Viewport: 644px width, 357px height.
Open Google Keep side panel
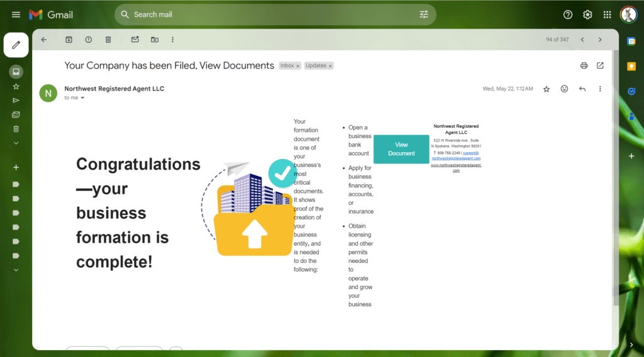[x=631, y=67]
